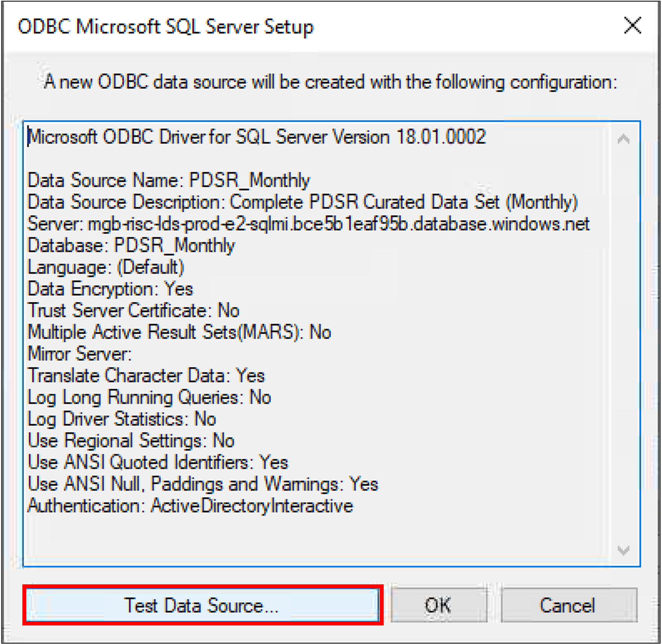
Task: Click the dialog title bar text
Action: pos(166,27)
